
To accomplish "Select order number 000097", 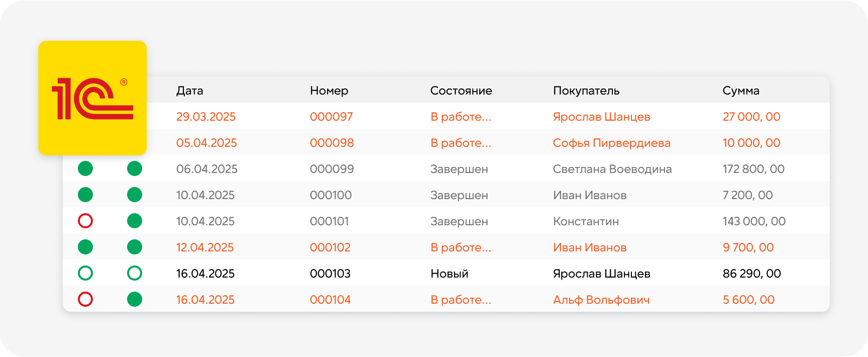I will pyautogui.click(x=332, y=117).
